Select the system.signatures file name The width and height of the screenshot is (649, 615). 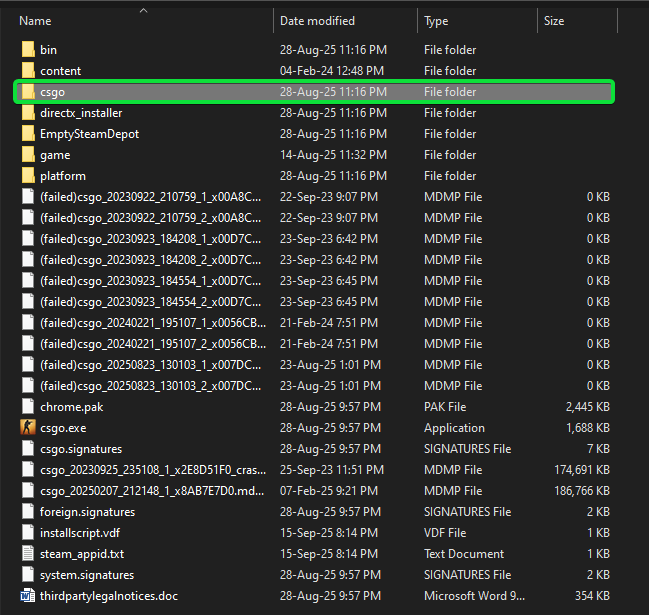pos(87,575)
